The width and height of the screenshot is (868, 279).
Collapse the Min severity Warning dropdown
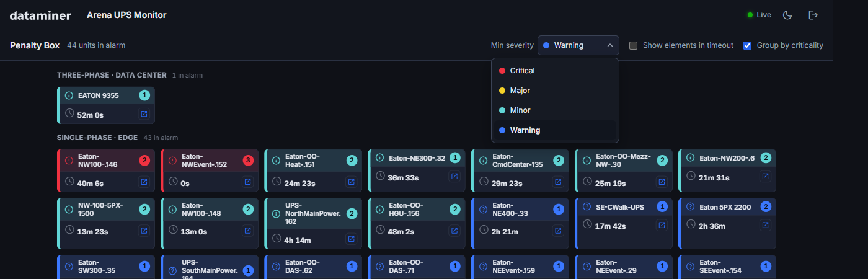pyautogui.click(x=578, y=45)
